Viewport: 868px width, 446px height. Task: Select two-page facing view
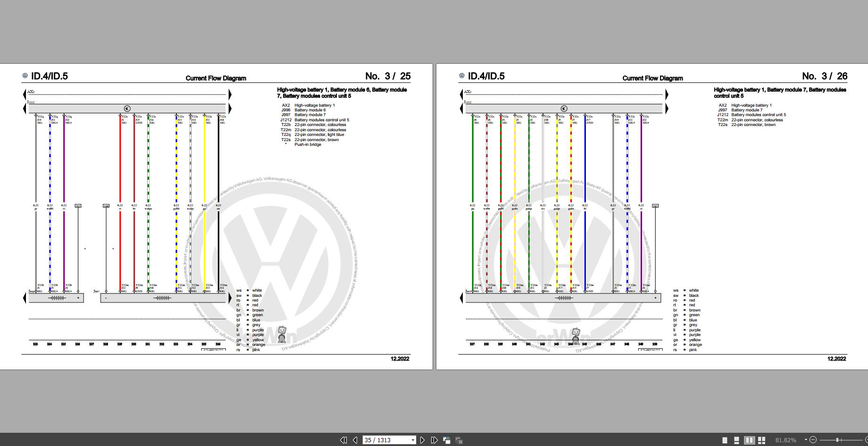click(x=749, y=440)
